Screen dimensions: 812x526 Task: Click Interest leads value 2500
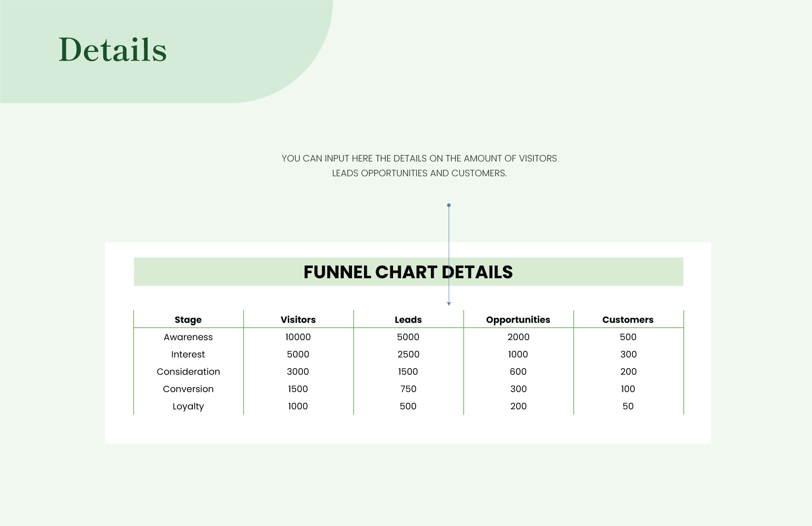(x=408, y=354)
